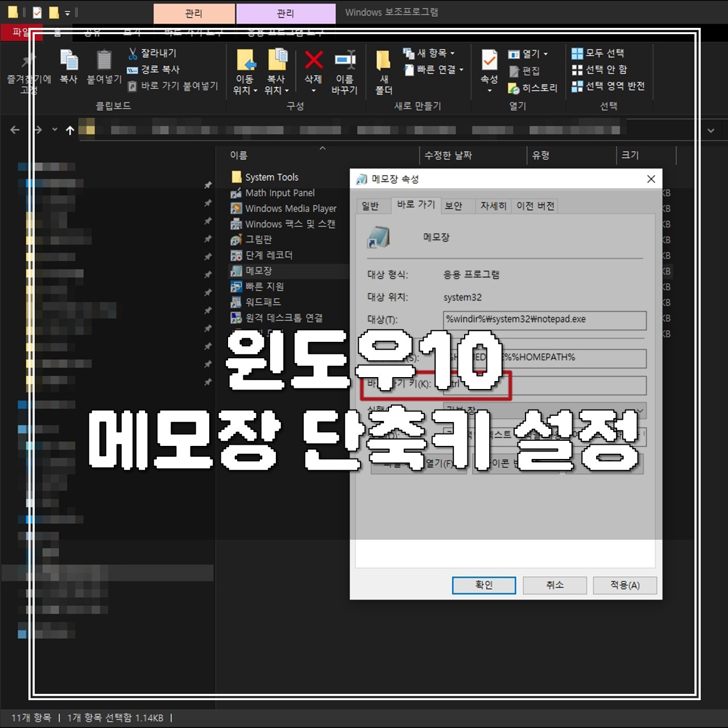
Task: Click Copy path (경로 복사)
Action: tap(153, 69)
